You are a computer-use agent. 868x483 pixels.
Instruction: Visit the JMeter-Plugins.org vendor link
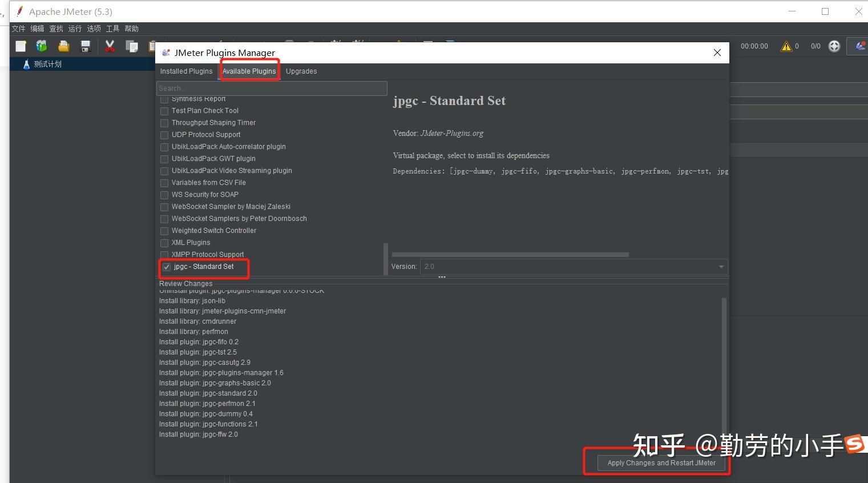point(452,133)
